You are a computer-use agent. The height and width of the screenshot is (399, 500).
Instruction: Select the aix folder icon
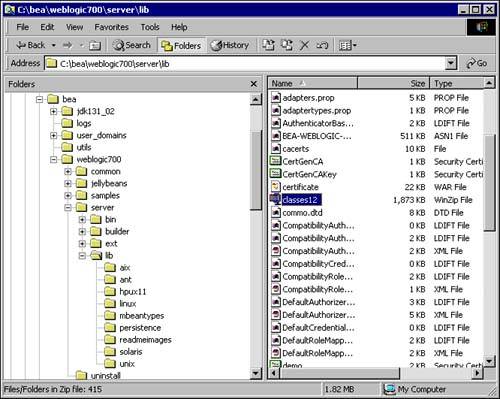coord(110,268)
